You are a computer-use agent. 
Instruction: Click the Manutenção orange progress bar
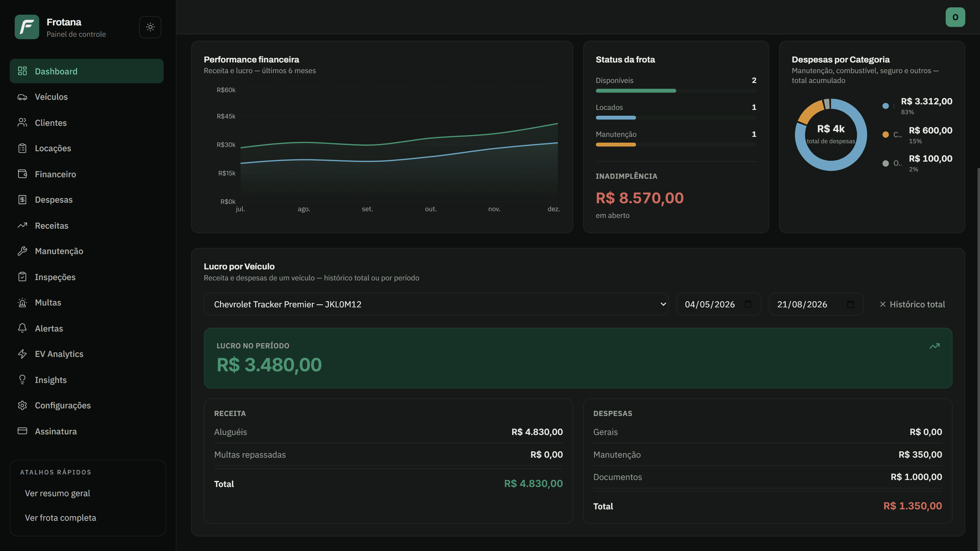pyautogui.click(x=616, y=145)
